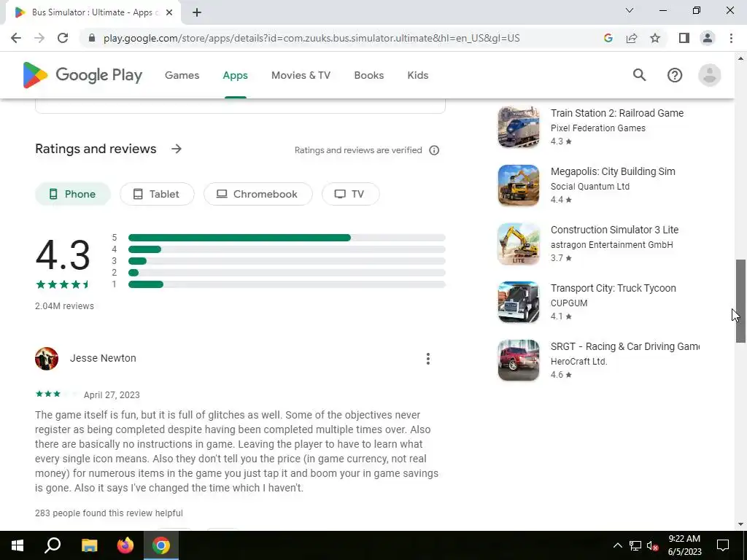Click "2.04M reviews" text
Screen dimensions: 747x560
pyautogui.click(x=64, y=306)
